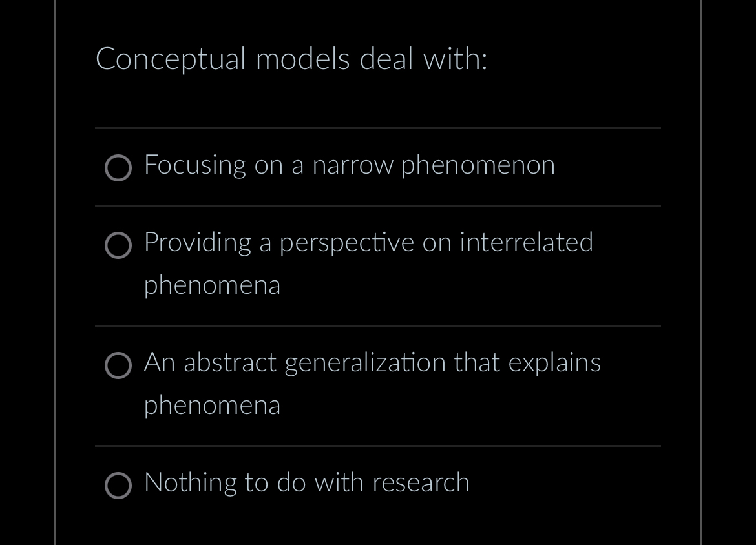
Task: Click the row containing the second answer option
Action: point(378,263)
